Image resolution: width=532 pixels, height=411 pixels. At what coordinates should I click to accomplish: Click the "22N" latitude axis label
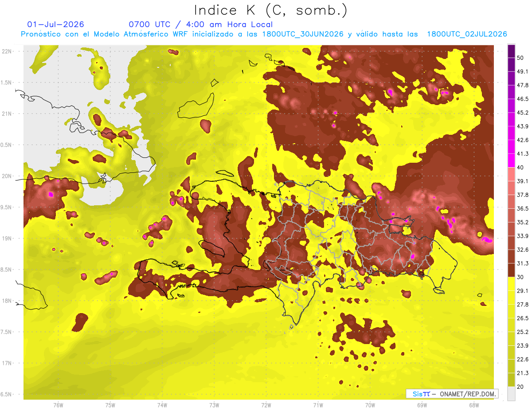(x=7, y=51)
